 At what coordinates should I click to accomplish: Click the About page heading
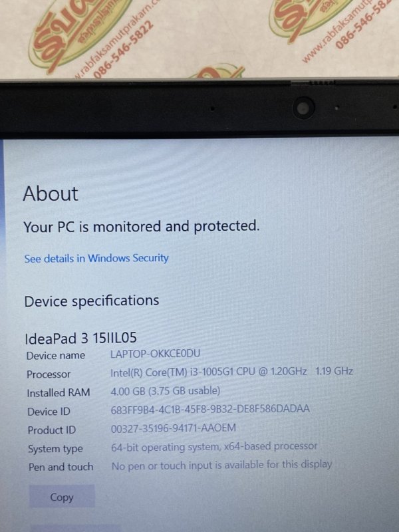51,194
